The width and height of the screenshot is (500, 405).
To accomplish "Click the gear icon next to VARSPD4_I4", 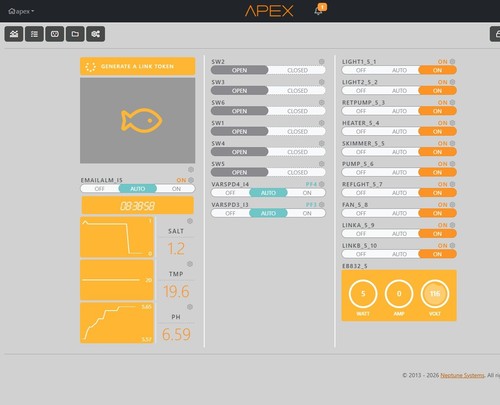I will [322, 184].
